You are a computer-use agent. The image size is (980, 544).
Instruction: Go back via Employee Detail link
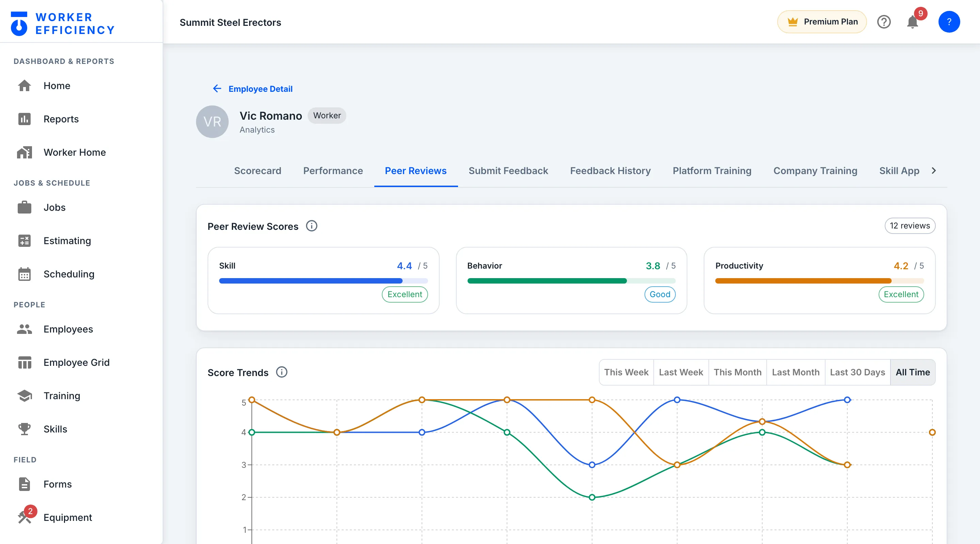point(260,89)
